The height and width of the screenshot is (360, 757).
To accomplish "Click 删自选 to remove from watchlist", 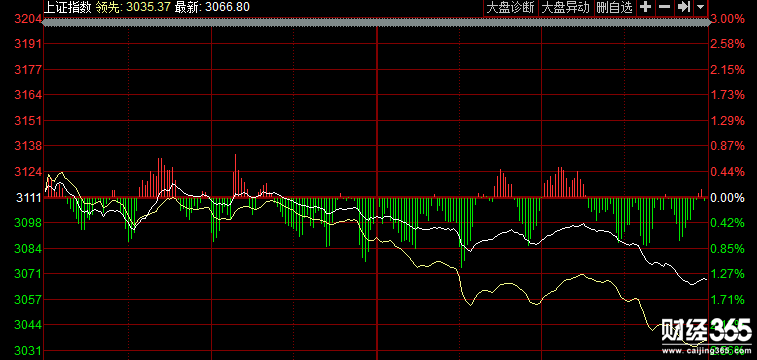I will pos(614,7).
